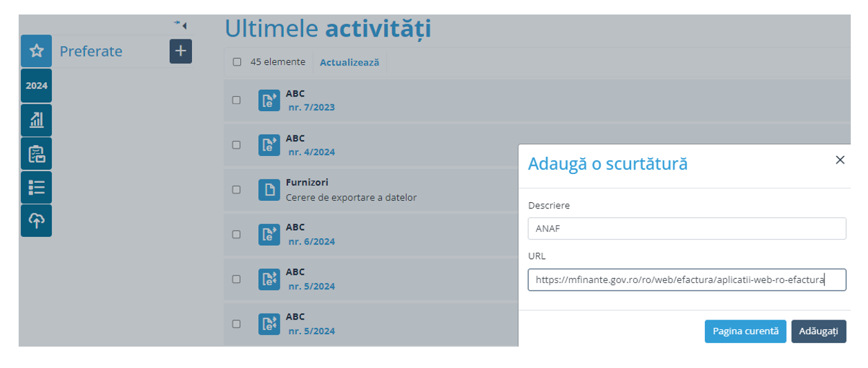Viewport: 868px width, 368px height.
Task: Open invoice link nr. 4/2024
Action: coord(311,152)
